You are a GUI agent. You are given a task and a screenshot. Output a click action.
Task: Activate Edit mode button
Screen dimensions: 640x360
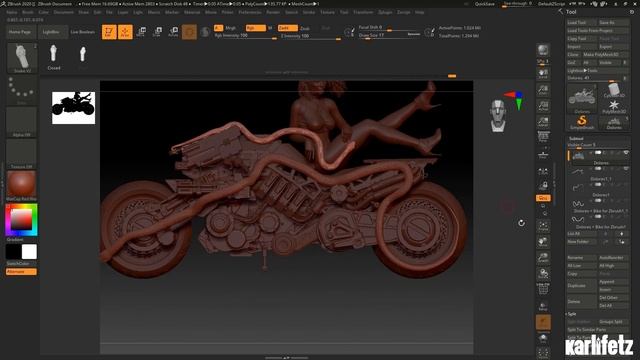click(109, 32)
